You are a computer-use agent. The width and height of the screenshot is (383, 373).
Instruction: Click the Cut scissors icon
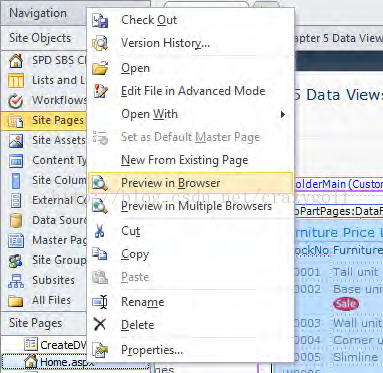(x=99, y=231)
